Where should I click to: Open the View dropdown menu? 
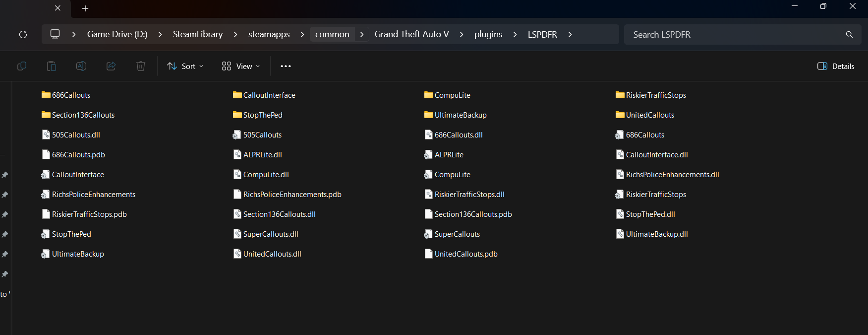point(241,66)
